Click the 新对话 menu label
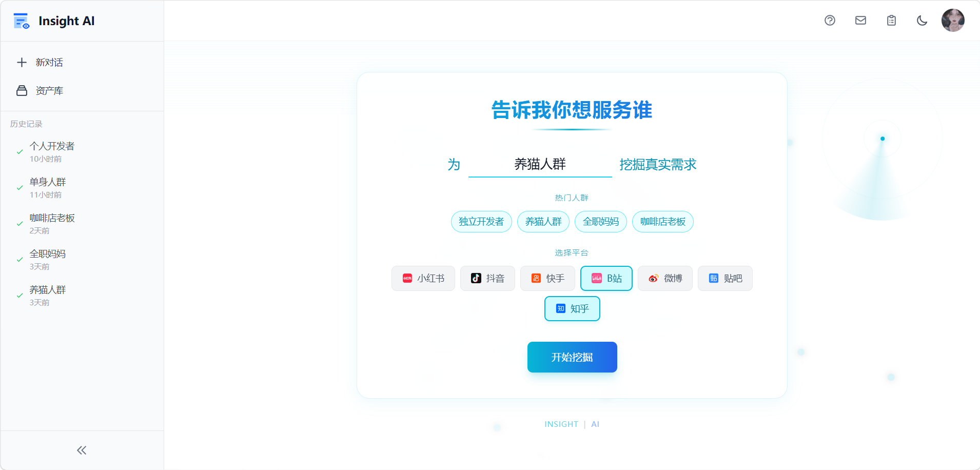This screenshot has width=980, height=470. [49, 63]
